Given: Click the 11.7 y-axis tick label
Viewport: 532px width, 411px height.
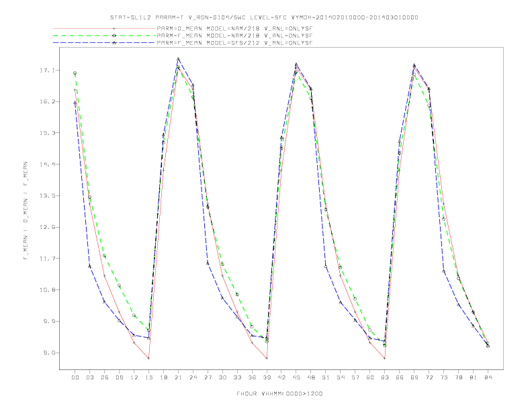Looking at the screenshot, I should pyautogui.click(x=47, y=259).
